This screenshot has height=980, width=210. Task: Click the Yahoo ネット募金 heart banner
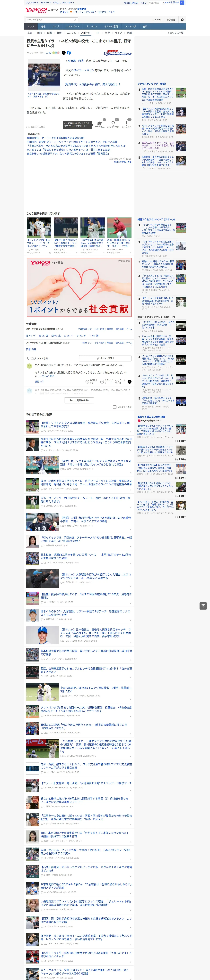(x=79, y=287)
